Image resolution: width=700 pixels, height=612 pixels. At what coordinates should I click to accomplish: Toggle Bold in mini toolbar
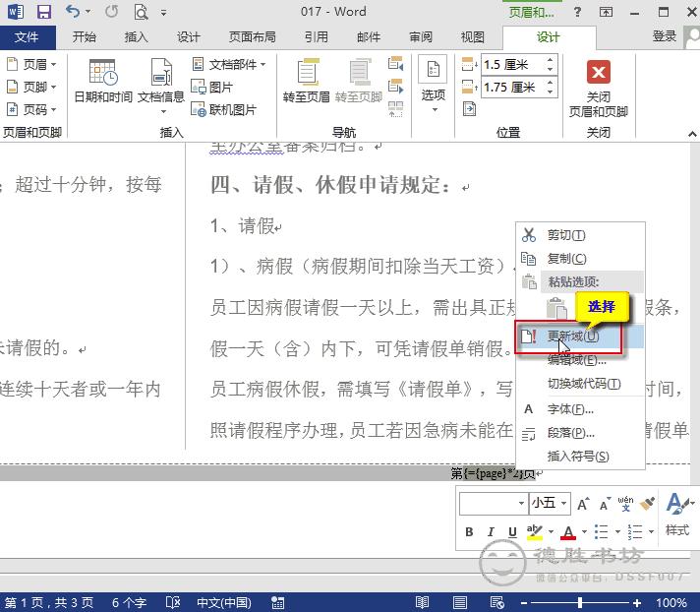[x=469, y=531]
